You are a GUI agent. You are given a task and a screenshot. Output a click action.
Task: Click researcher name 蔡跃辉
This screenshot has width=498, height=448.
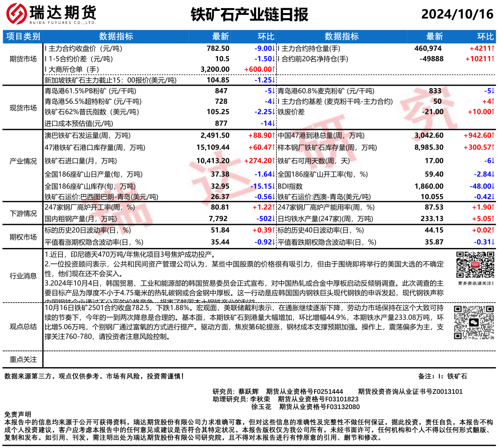click(248, 392)
